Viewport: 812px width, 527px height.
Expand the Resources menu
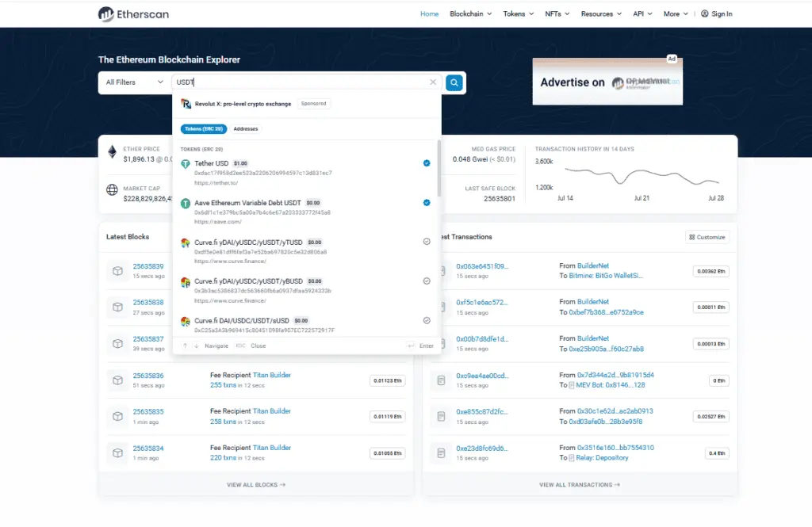pos(601,14)
